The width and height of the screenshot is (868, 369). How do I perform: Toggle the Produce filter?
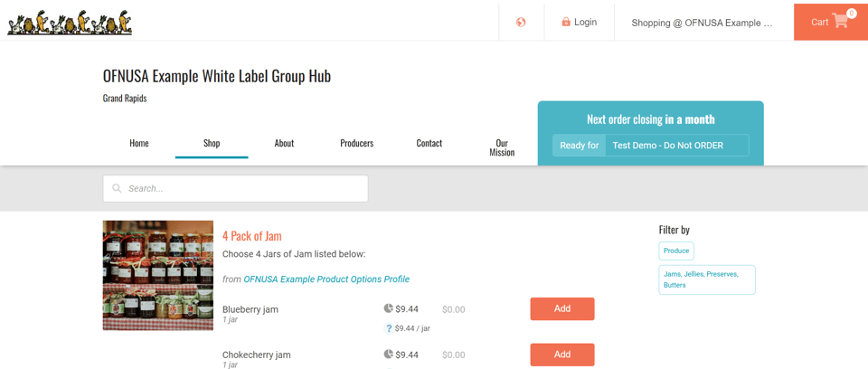[676, 251]
